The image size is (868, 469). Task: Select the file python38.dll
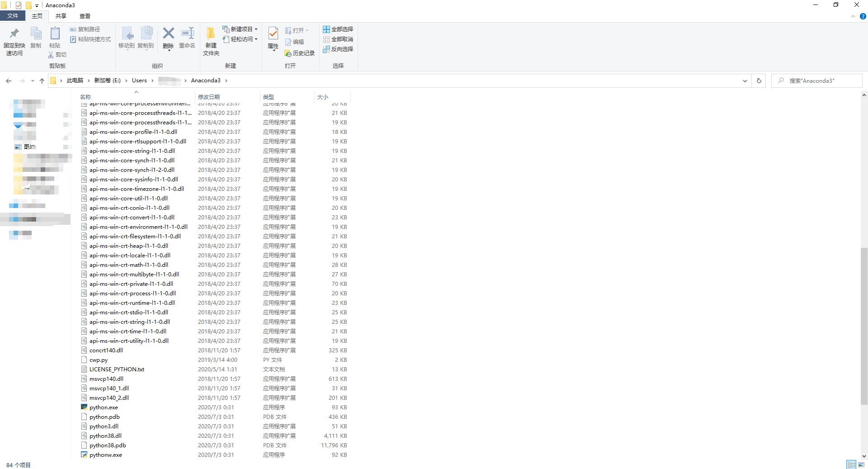pos(105,436)
